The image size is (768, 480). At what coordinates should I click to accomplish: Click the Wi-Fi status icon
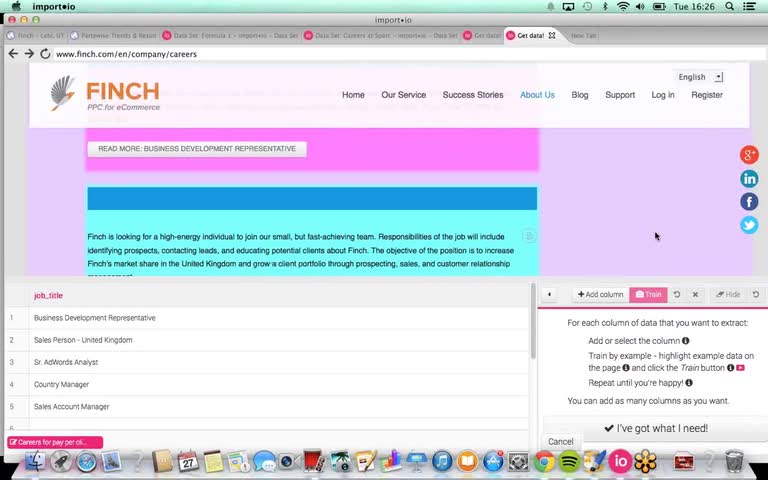[x=623, y=6]
